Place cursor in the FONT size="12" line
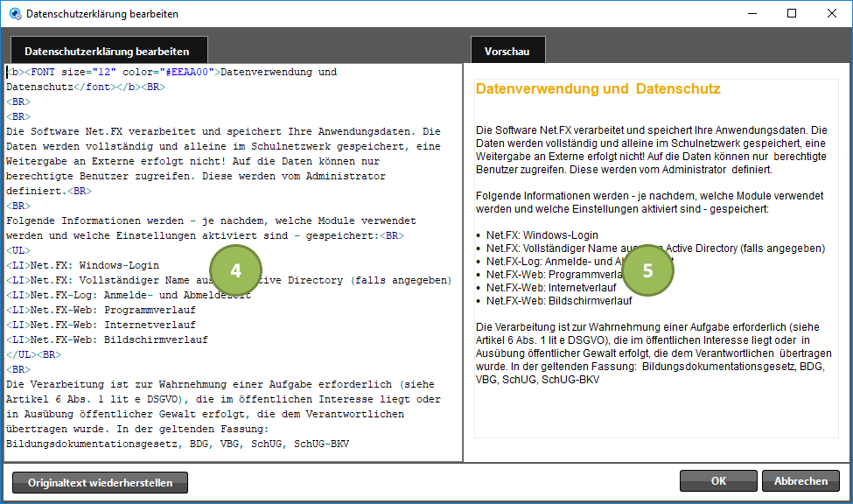853x504 pixels. click(x=171, y=72)
